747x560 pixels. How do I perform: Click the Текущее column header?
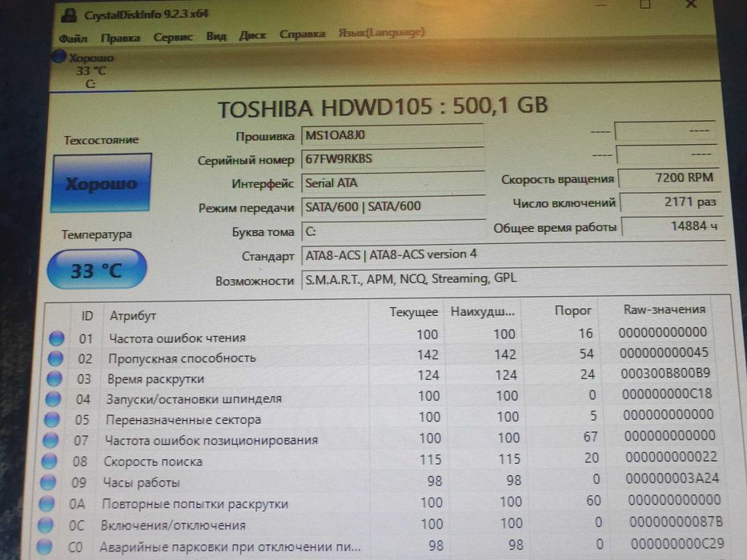pyautogui.click(x=413, y=312)
